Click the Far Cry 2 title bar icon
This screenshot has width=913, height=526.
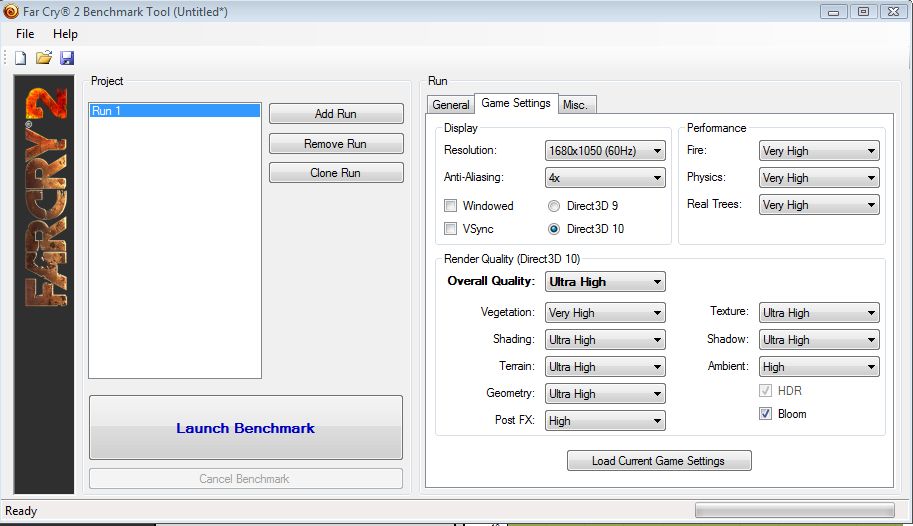[x=11, y=11]
